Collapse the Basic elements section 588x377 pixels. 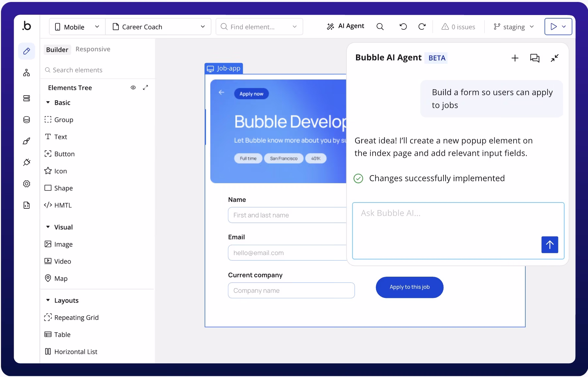48,103
